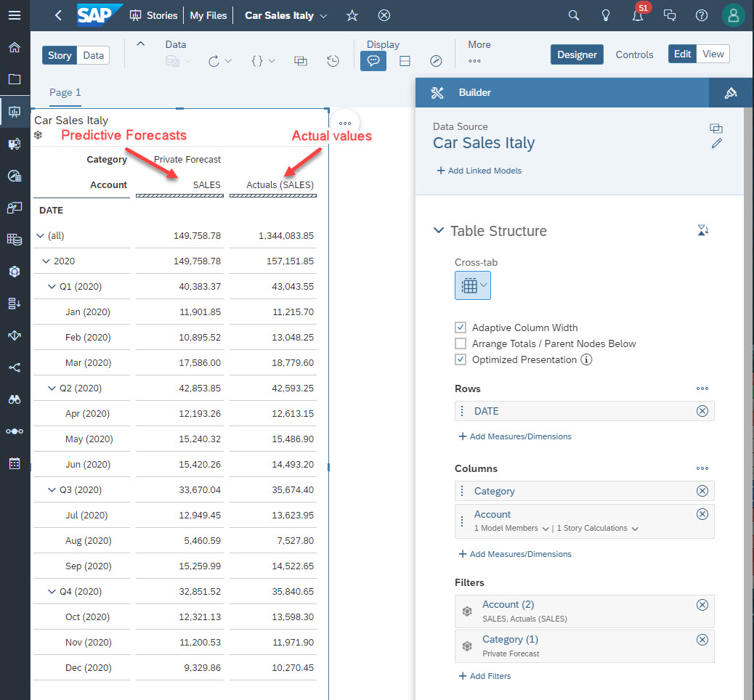Collapse the Q1 (2020) row
The height and width of the screenshot is (700, 754).
point(52,287)
